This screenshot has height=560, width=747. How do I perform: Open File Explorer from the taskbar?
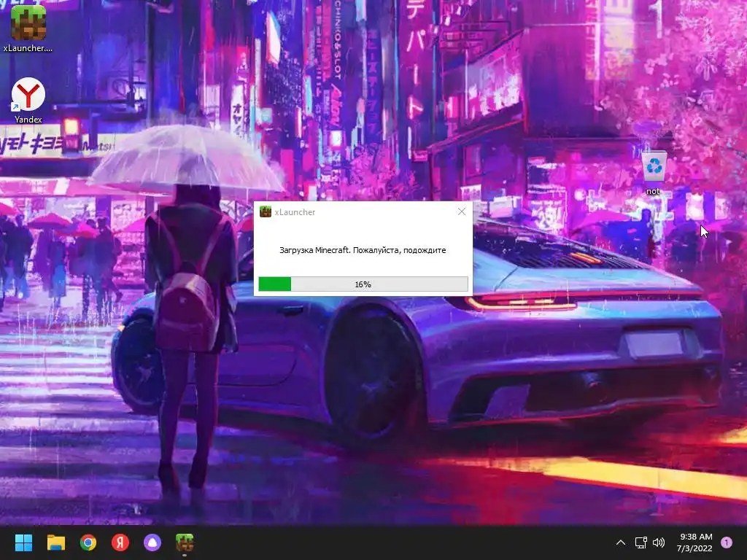55,542
